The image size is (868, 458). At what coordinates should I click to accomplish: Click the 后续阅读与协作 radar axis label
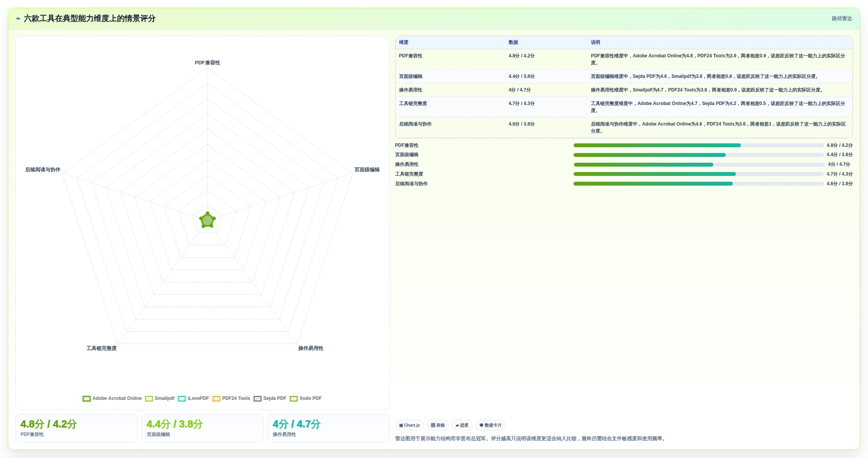[x=43, y=170]
